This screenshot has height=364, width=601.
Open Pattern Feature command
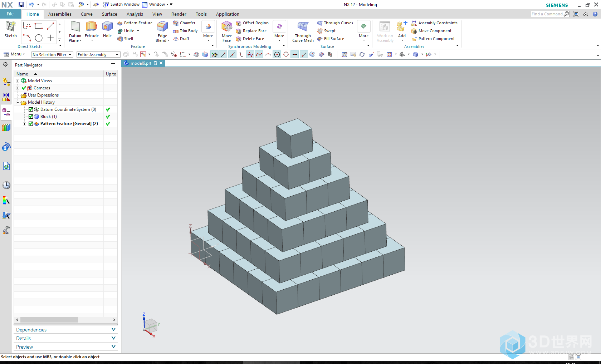click(x=135, y=23)
